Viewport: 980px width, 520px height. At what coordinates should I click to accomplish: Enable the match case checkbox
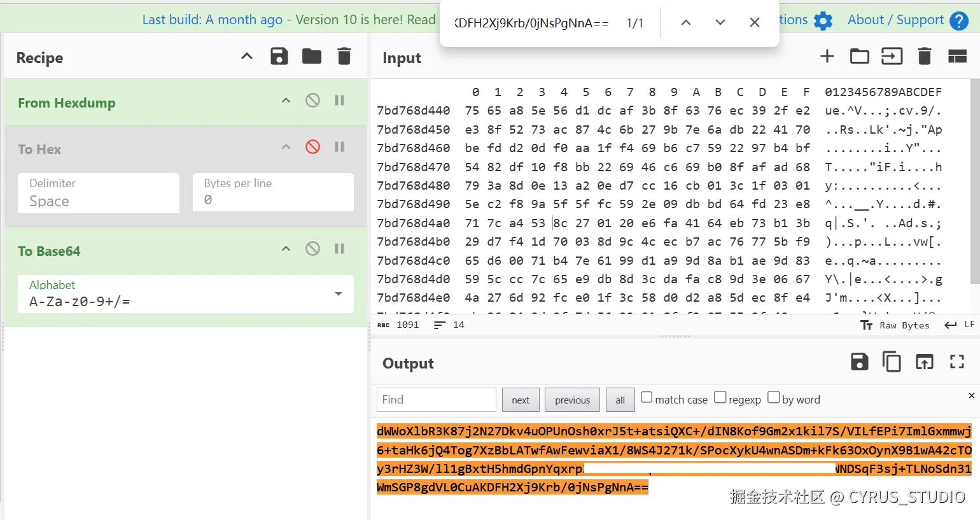coord(647,397)
